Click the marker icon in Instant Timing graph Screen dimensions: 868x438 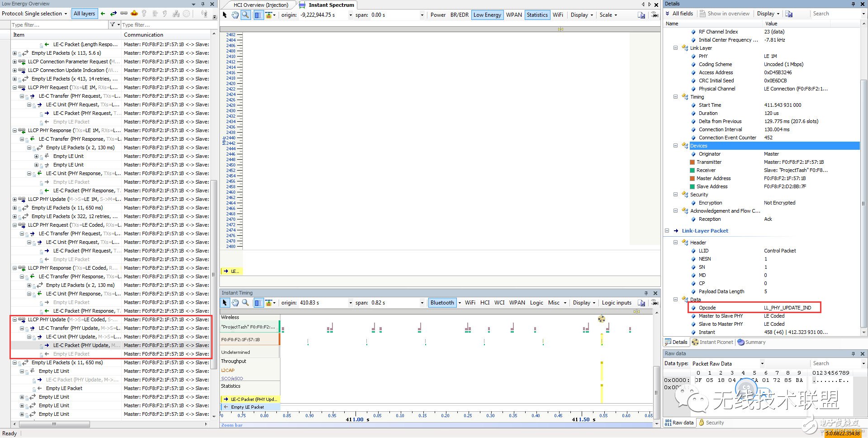[x=601, y=319]
